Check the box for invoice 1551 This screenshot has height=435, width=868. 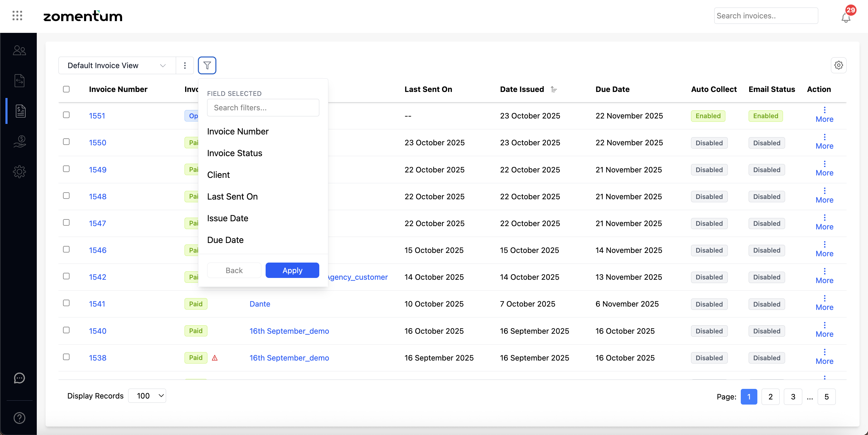point(66,115)
